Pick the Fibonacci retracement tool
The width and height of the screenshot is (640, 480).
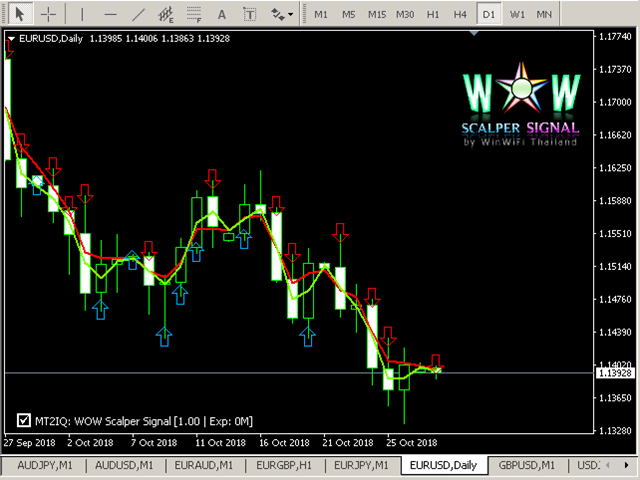coord(194,14)
